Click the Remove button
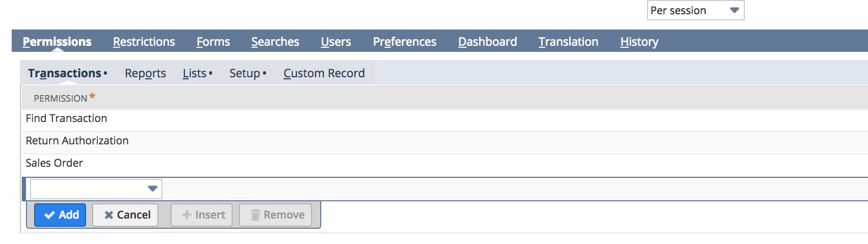Screen dimensions: 868x244 275,215
